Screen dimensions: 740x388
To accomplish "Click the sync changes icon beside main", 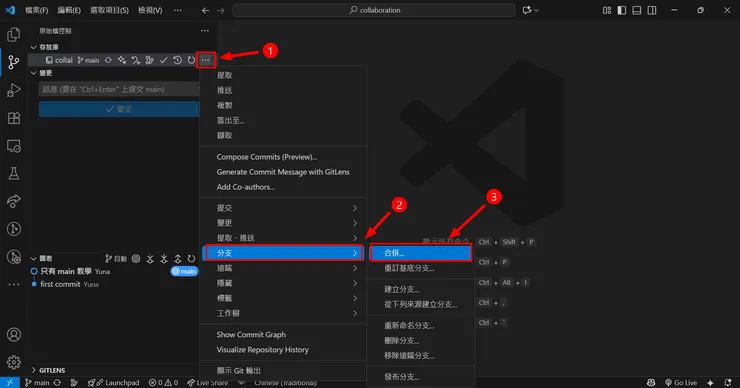I will click(x=108, y=60).
